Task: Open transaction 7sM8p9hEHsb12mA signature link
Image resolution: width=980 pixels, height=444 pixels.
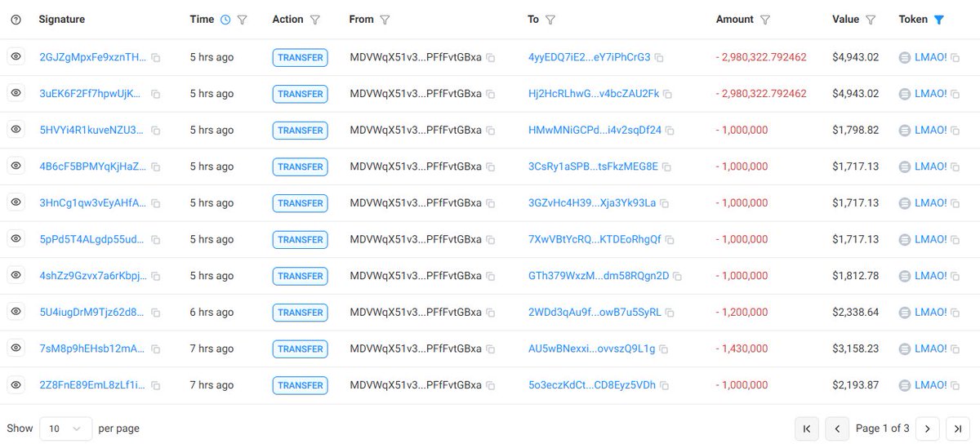Action: tap(92, 349)
